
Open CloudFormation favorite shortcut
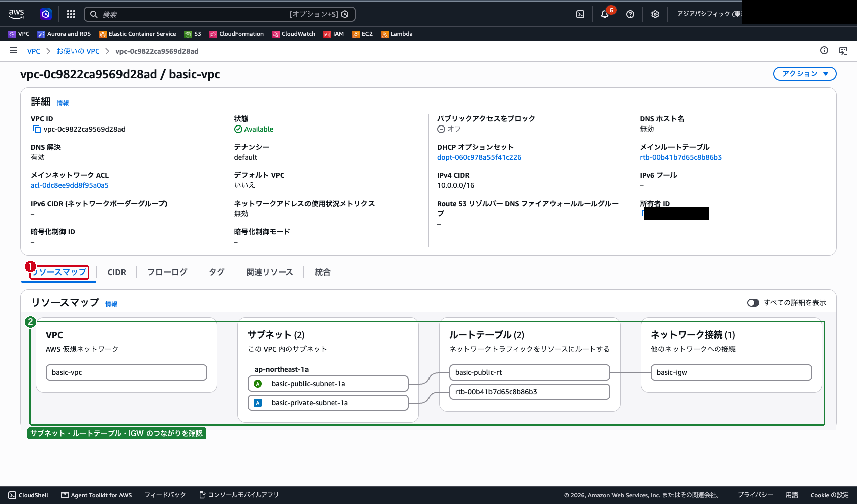237,34
